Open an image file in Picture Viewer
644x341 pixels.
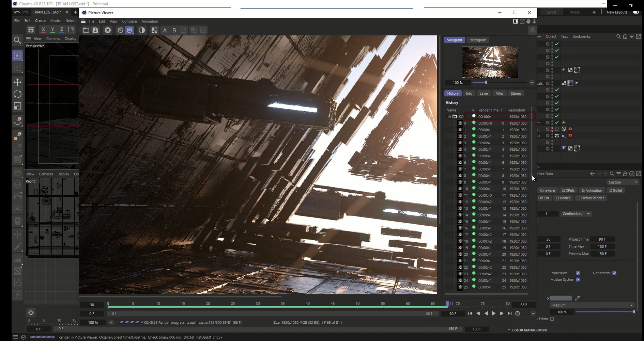(x=86, y=30)
